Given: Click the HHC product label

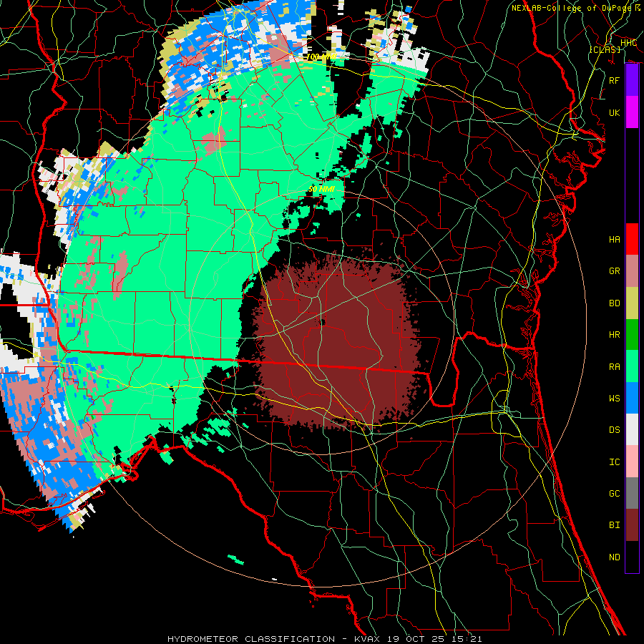Looking at the screenshot, I should click(x=629, y=43).
